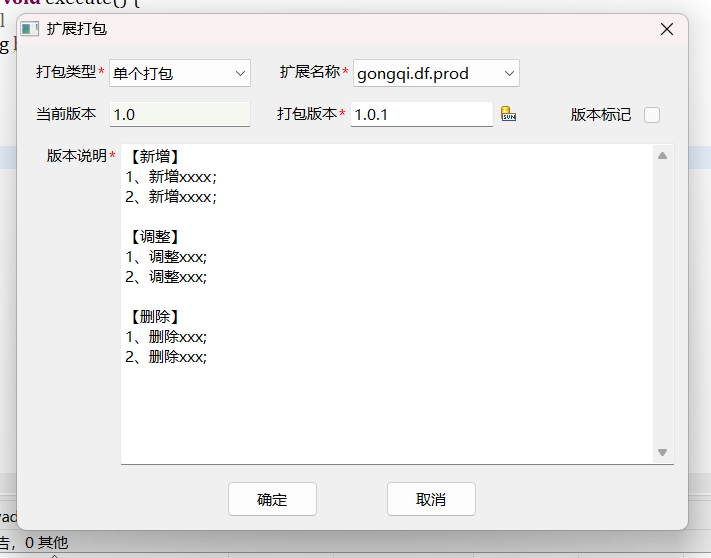Click the line 2、调整xxx;
This screenshot has width=711, height=558.
point(166,277)
